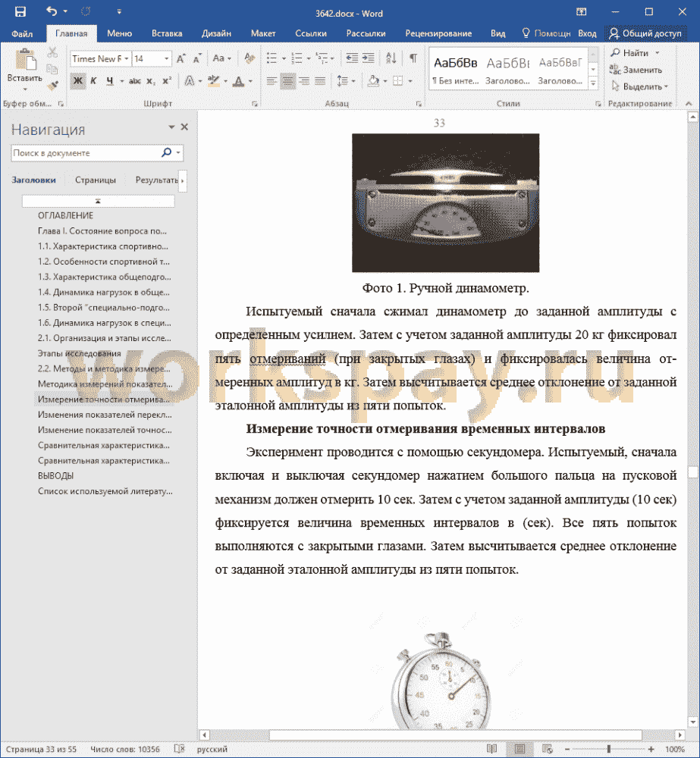Click the Общий доступ share button
The height and width of the screenshot is (758, 700).
[x=645, y=33]
